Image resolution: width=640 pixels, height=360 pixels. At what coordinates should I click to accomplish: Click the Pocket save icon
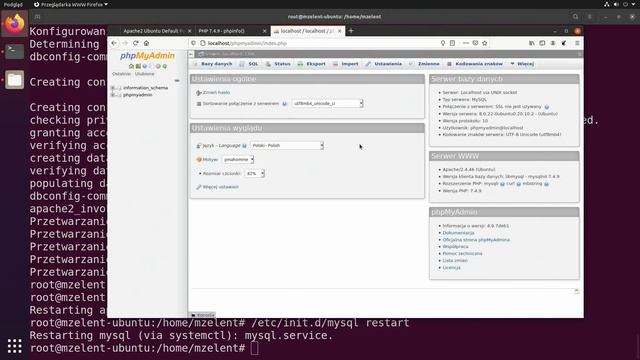(475, 43)
